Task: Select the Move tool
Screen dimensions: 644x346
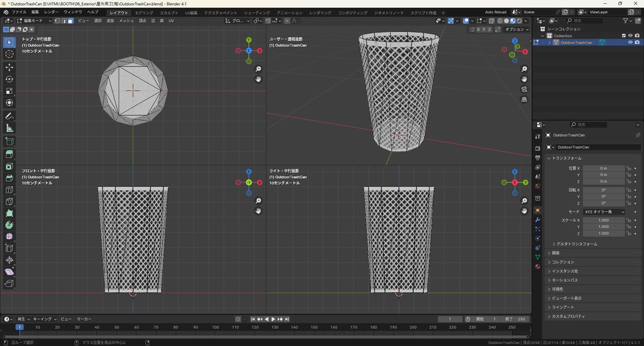Action: coord(9,67)
